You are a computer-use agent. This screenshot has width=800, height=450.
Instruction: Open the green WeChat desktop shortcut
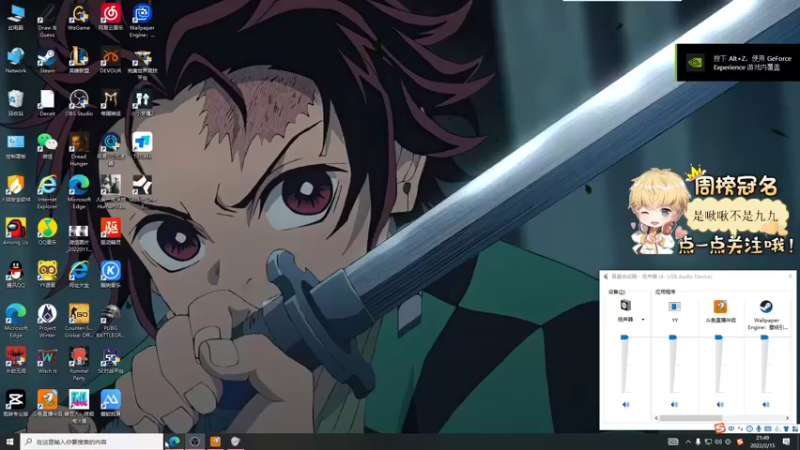(47, 146)
